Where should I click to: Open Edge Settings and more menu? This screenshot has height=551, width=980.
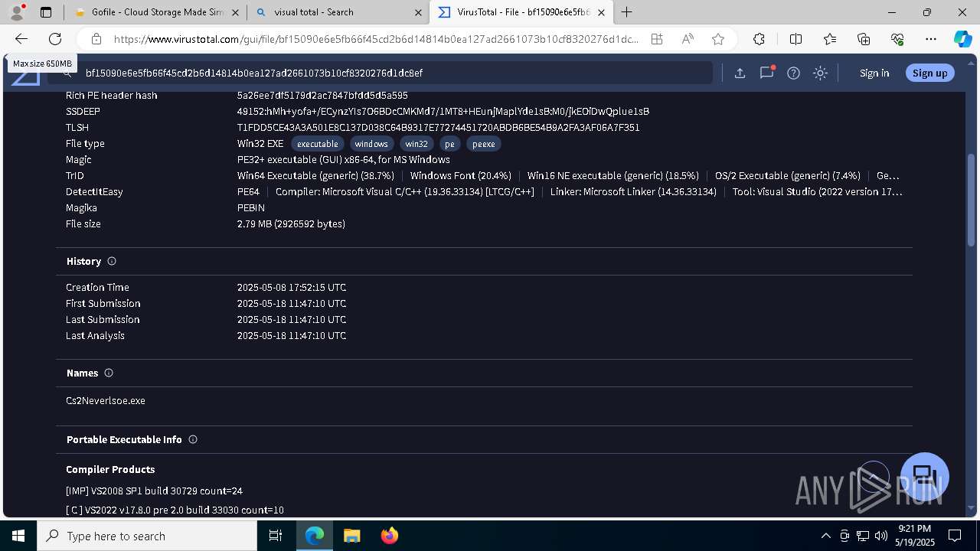(931, 39)
